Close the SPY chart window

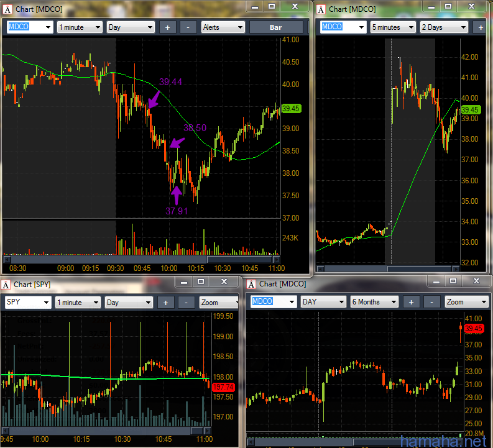pyautogui.click(x=224, y=282)
